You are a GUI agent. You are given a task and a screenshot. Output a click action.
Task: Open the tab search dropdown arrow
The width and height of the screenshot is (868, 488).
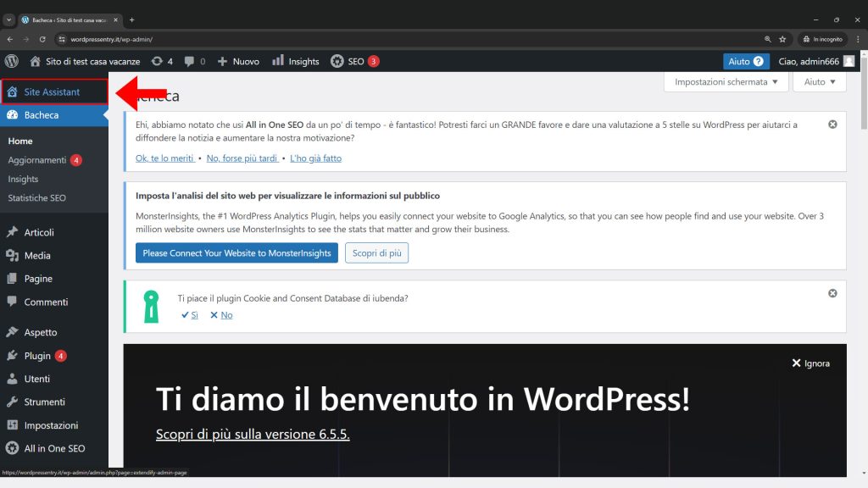tap(8, 20)
